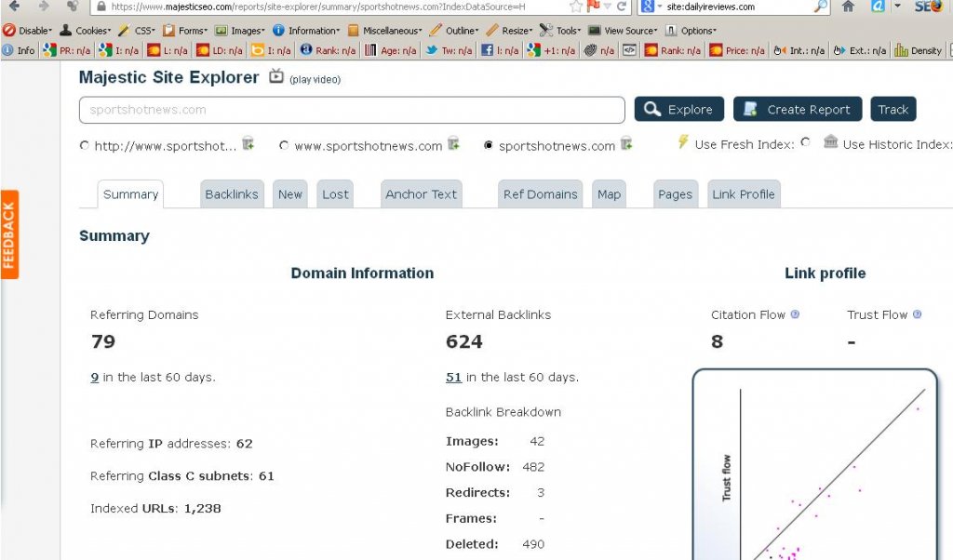The image size is (953, 560).
Task: Select the http://www.sportshot... radio option
Action: [x=85, y=145]
